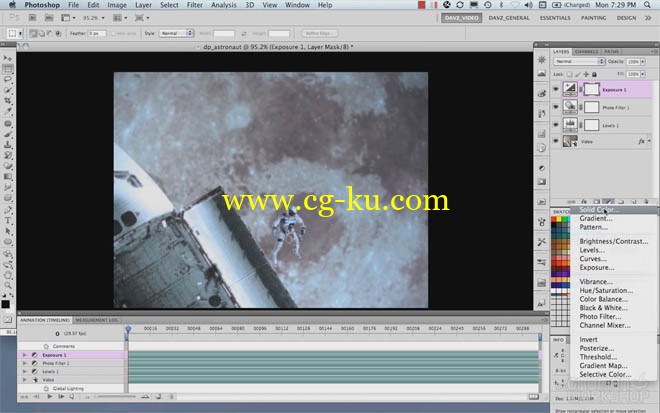Hide the Exposure 1 layer
Viewport: 660px width, 413px height.
(556, 89)
